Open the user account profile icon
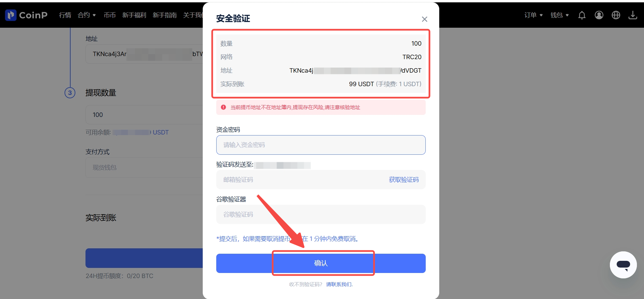The image size is (644, 299). tap(599, 15)
